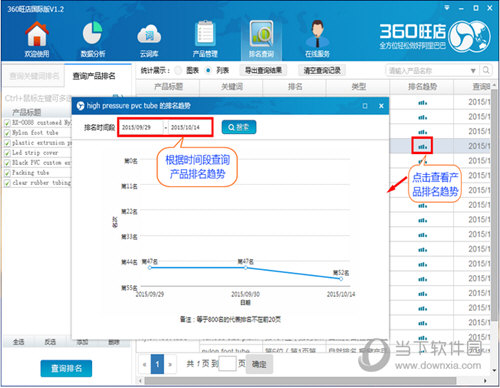Image resolution: width=500 pixels, height=388 pixels.
Task: Click the left-panel 产品标题 list header
Action: pos(27,112)
